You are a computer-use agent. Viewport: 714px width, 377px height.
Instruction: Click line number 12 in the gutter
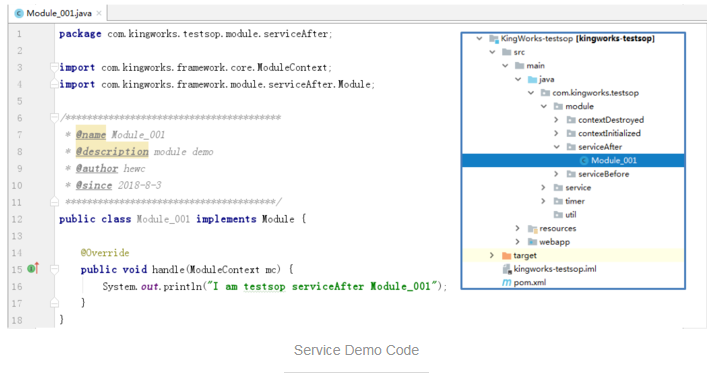click(x=17, y=219)
